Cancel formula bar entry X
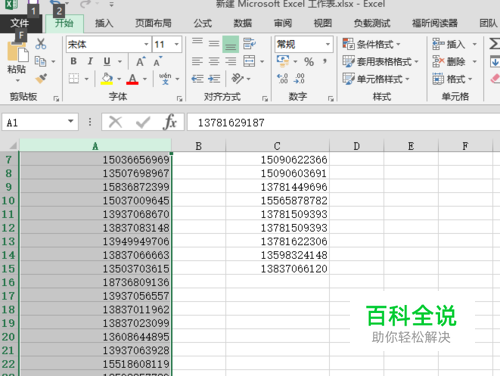The image size is (500, 376). [115, 122]
